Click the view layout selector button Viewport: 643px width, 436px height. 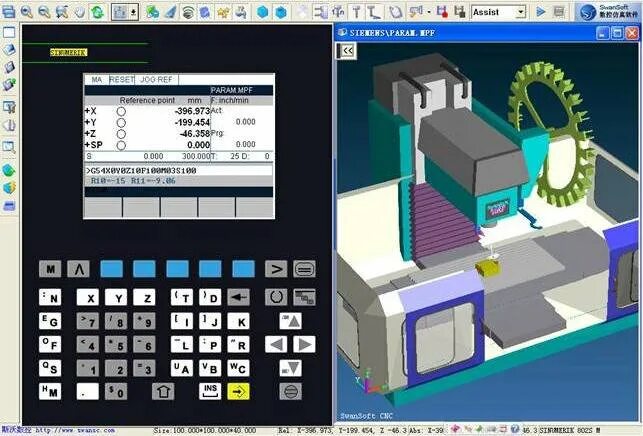[x=120, y=12]
